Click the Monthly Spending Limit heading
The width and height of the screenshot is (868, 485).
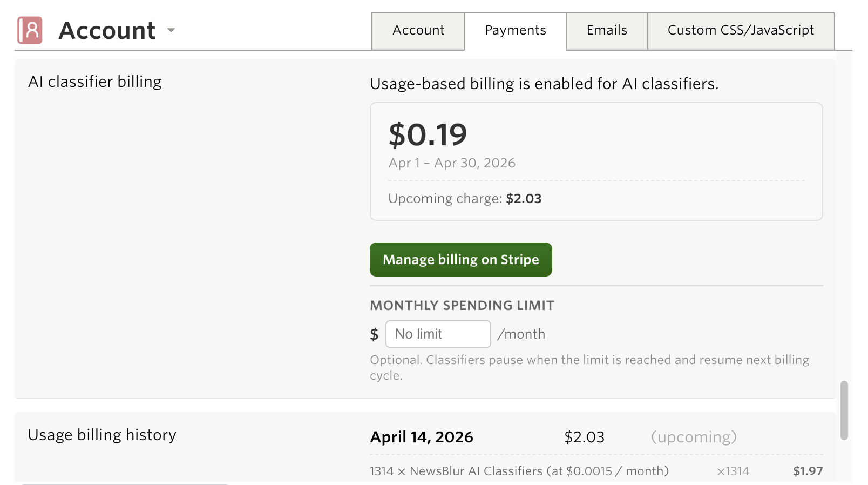[462, 306]
